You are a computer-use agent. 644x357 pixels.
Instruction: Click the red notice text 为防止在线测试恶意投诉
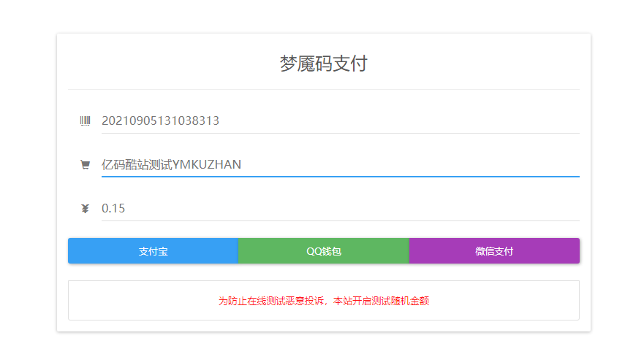[273, 301]
